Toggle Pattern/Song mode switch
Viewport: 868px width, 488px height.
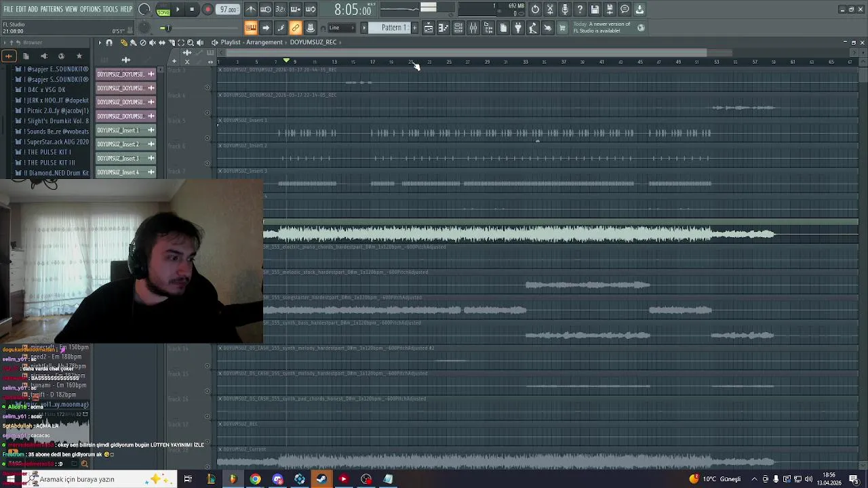coord(163,10)
